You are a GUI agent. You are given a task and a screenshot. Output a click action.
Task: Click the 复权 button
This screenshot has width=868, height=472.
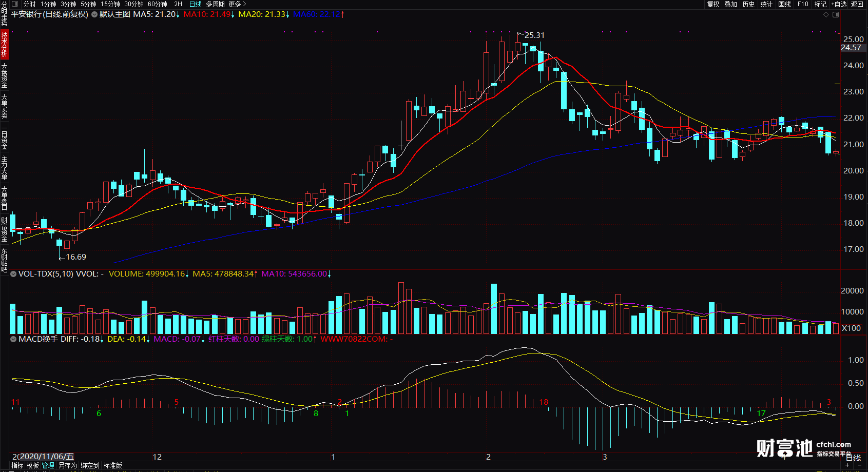coord(713,4)
